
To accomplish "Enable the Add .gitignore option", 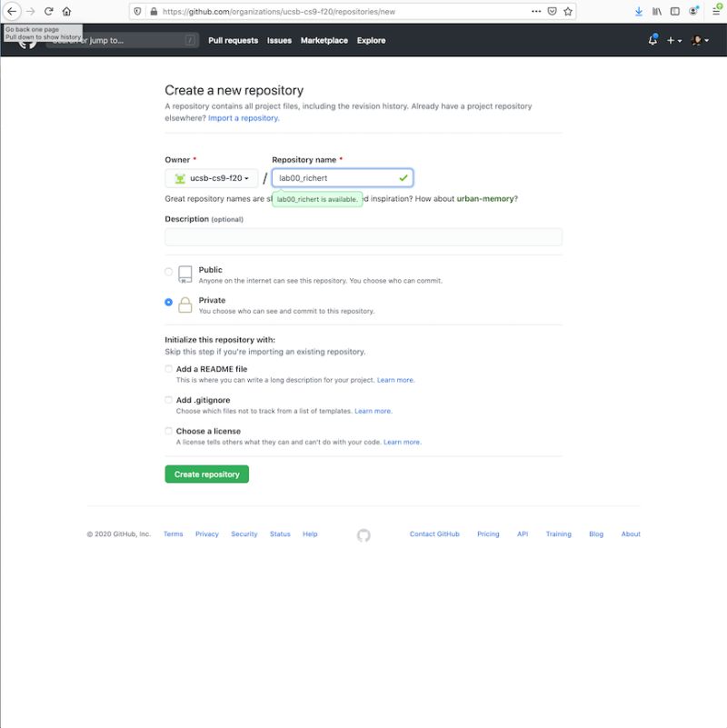I will pos(168,400).
